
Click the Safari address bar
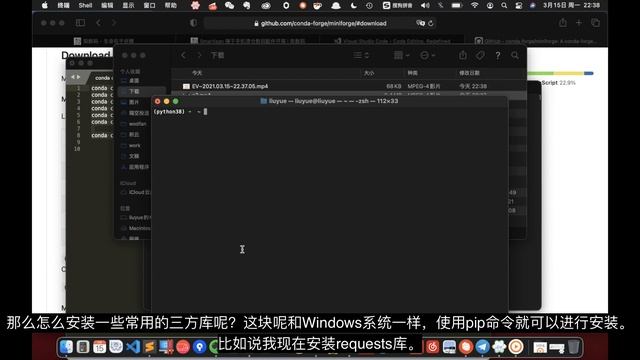coord(320,23)
